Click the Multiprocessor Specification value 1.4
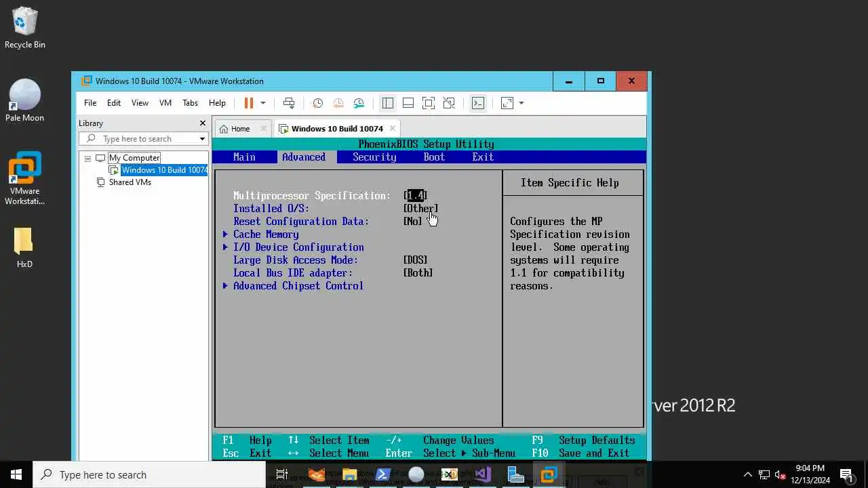Screen dimensions: 868x488 pyautogui.click(x=415, y=196)
